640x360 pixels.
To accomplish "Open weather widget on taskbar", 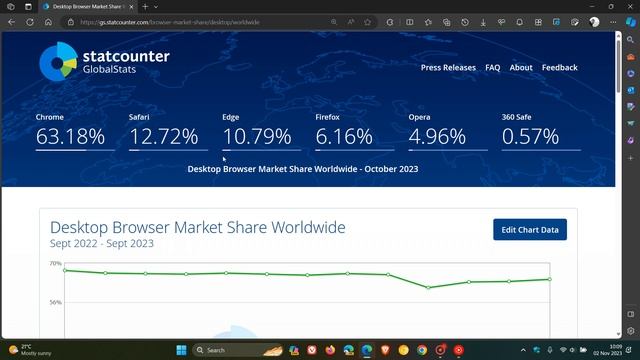I will click(30, 350).
